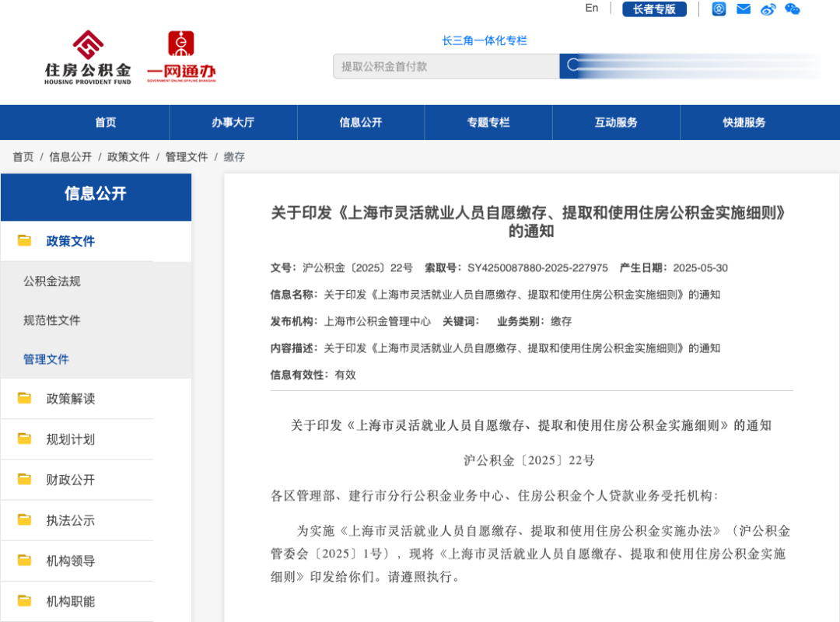Click the 信息有效性 value 有效
840x622 pixels.
[345, 375]
